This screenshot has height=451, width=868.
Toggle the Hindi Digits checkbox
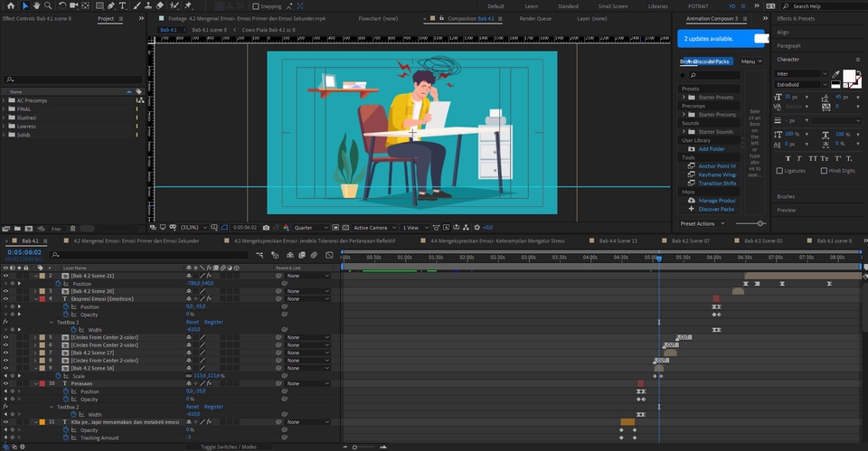pos(825,171)
